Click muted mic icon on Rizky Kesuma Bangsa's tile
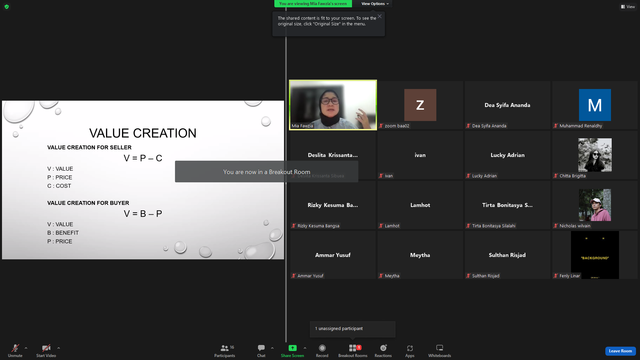Image resolution: width=640 pixels, height=360 pixels. click(x=294, y=226)
